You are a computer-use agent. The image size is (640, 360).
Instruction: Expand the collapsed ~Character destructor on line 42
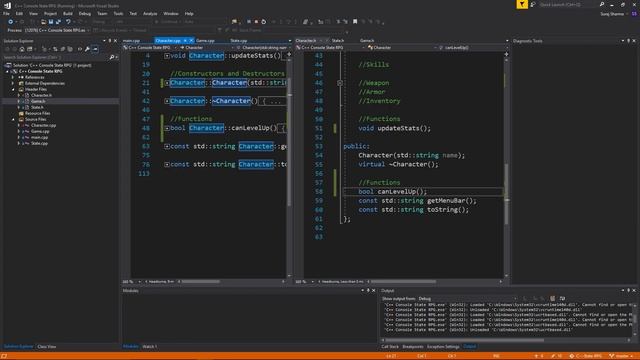pos(167,101)
